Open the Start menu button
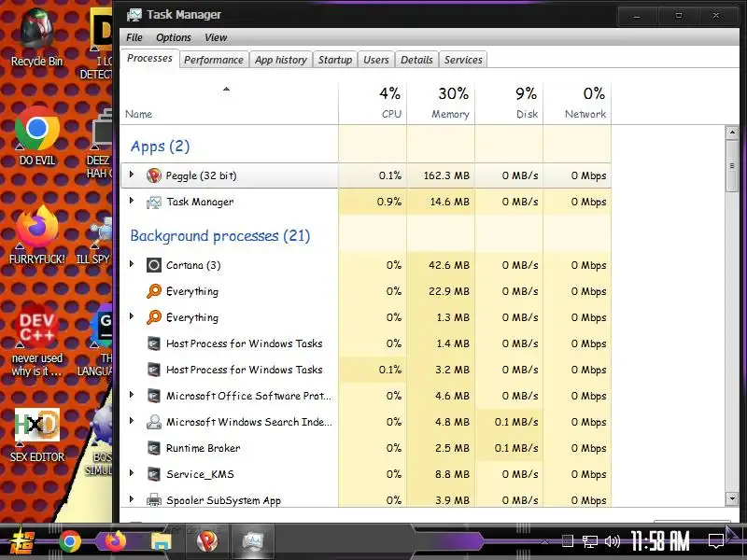 [x=22, y=542]
